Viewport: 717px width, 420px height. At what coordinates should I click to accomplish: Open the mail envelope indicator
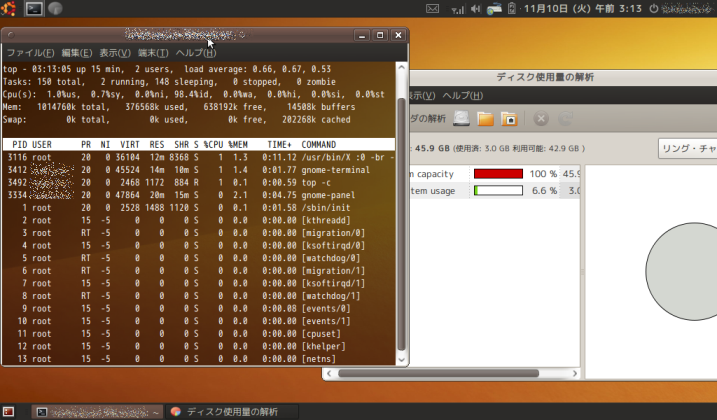(x=432, y=9)
